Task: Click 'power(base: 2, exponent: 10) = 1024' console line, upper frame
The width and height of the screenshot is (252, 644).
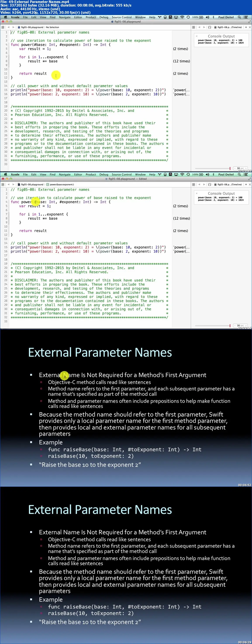Action: 221,43
